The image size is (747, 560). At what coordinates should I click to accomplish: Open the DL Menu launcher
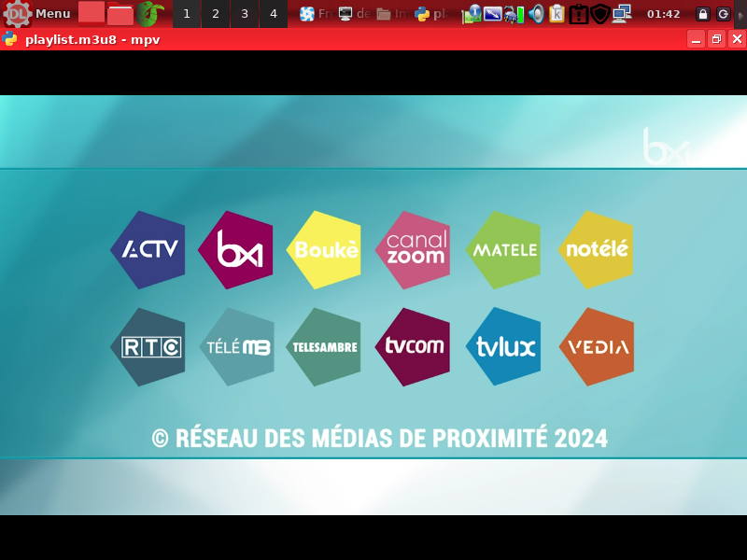click(37, 13)
